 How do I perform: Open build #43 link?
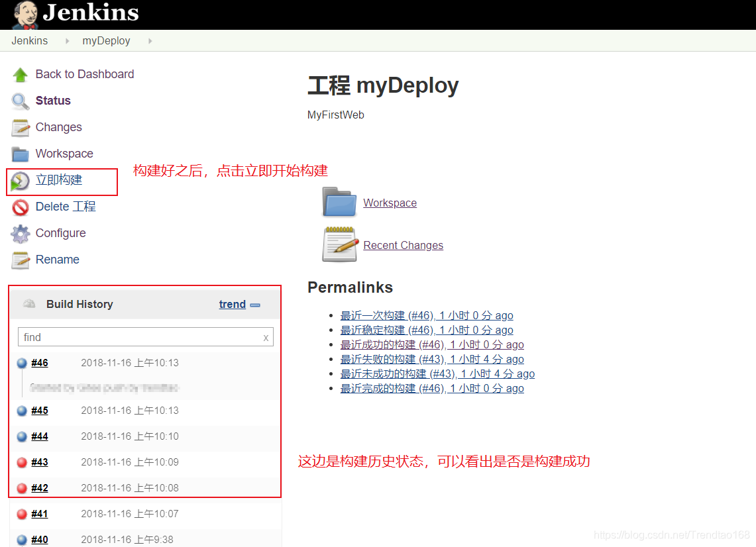click(40, 462)
